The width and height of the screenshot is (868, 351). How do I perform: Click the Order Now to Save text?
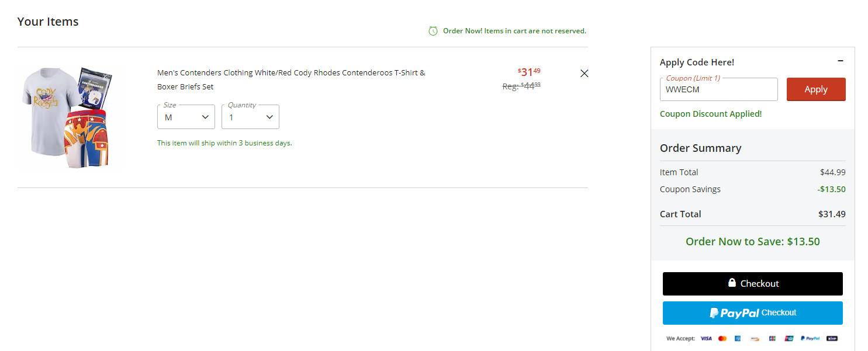click(x=752, y=242)
